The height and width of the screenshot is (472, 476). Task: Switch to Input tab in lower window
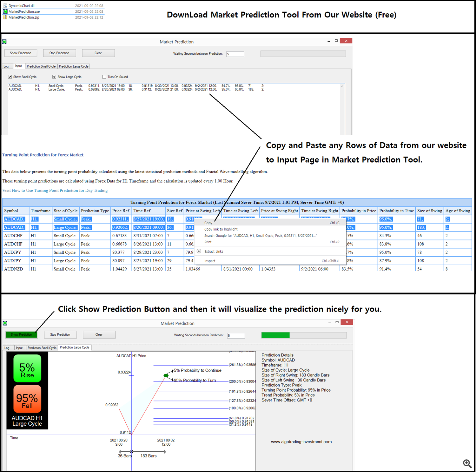click(19, 348)
